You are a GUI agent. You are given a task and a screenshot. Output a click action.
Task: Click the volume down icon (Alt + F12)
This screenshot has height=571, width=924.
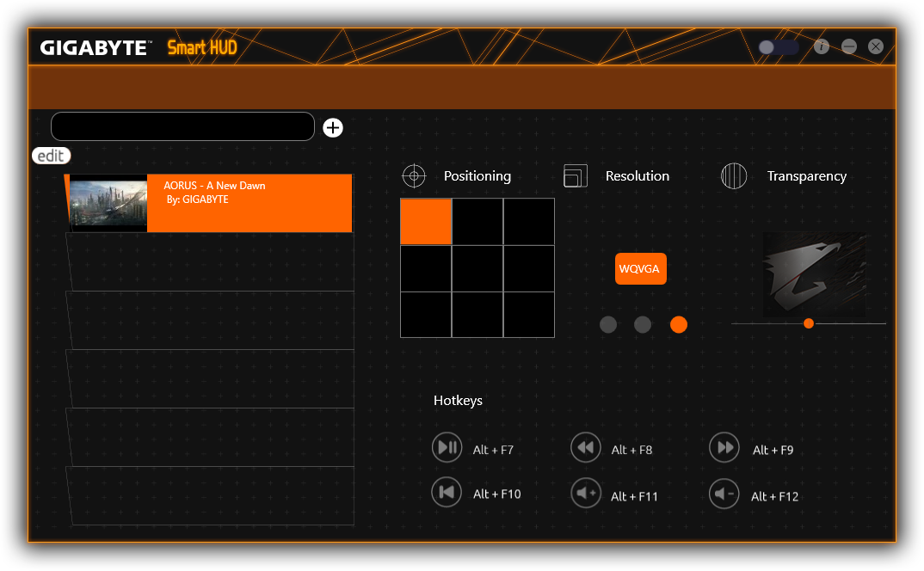724,493
